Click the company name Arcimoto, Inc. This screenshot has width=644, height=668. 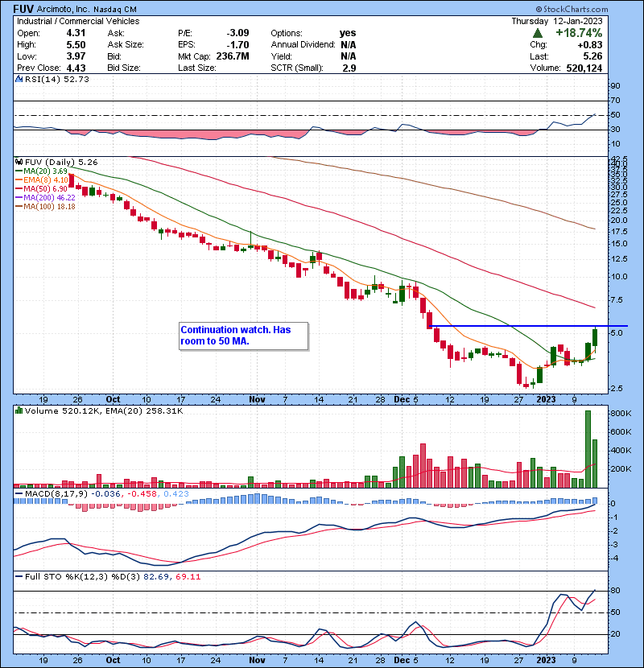click(x=63, y=9)
